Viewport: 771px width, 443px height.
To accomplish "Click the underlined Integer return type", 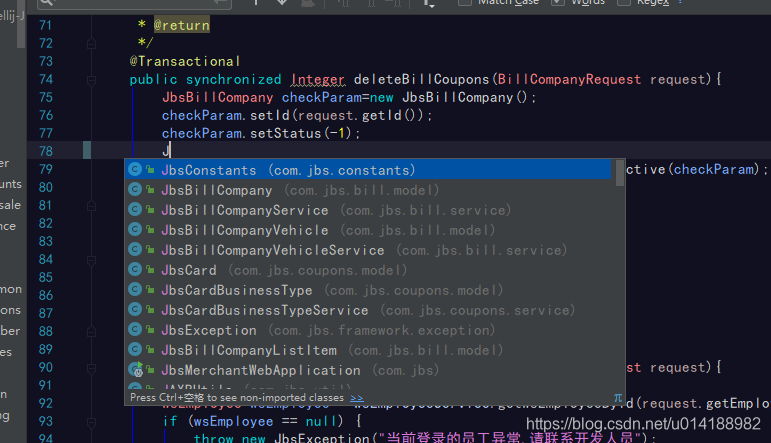I will pyautogui.click(x=318, y=80).
